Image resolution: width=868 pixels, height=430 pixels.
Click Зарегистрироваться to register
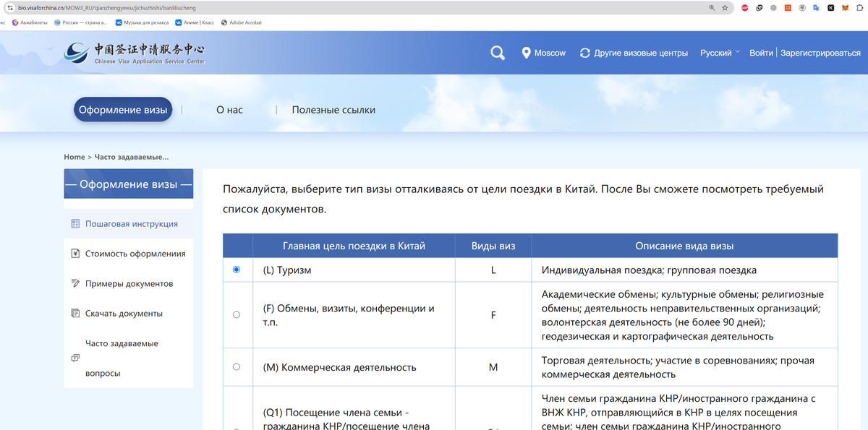click(821, 53)
